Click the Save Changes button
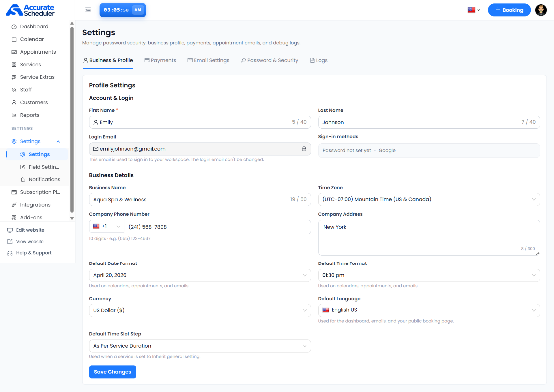554x392 pixels. point(113,372)
